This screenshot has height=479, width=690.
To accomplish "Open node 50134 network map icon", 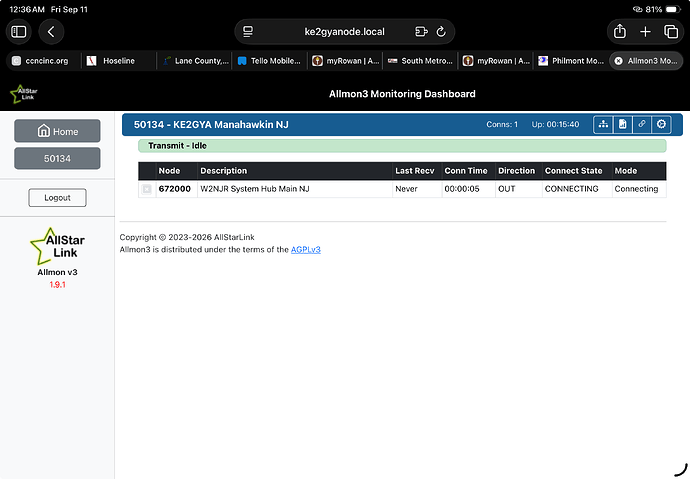I will 603,124.
